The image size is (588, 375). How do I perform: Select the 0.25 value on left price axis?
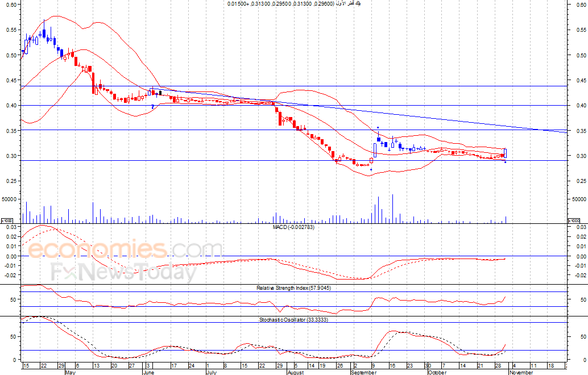pos(11,181)
